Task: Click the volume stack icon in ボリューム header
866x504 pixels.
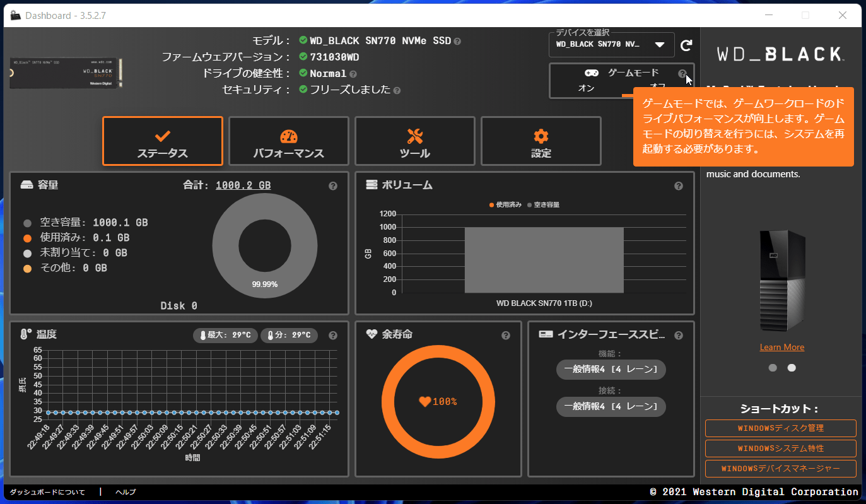Action: point(372,185)
